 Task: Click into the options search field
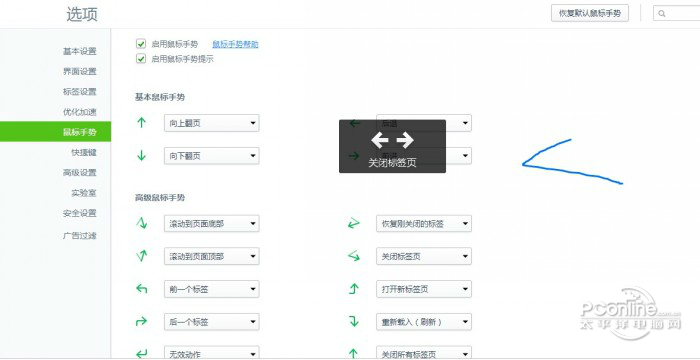click(x=676, y=13)
